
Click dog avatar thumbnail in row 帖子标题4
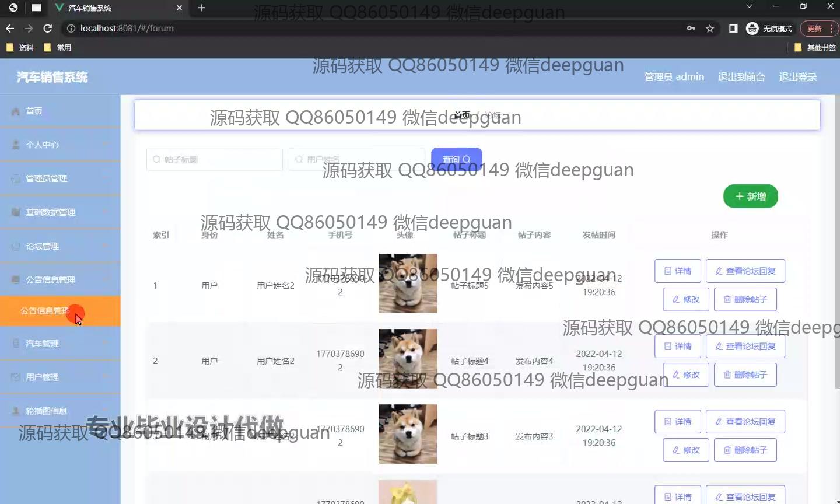pyautogui.click(x=408, y=359)
